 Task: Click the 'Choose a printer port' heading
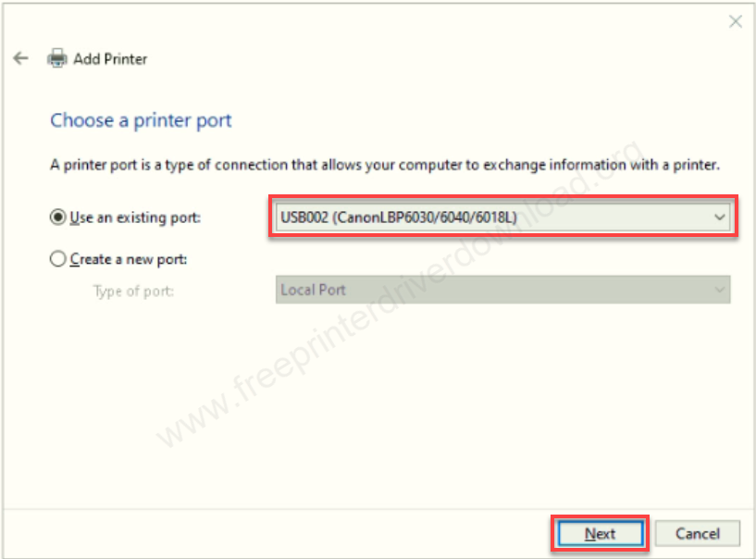click(x=141, y=120)
